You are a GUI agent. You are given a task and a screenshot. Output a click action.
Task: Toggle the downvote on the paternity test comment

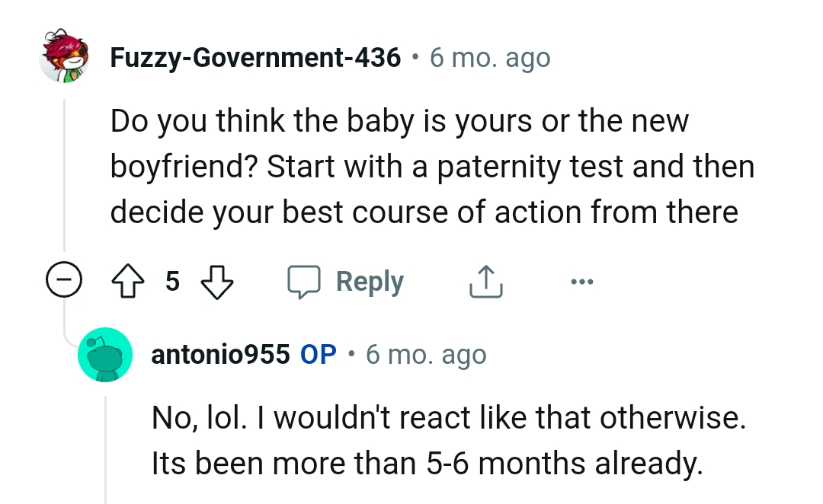coord(217,281)
